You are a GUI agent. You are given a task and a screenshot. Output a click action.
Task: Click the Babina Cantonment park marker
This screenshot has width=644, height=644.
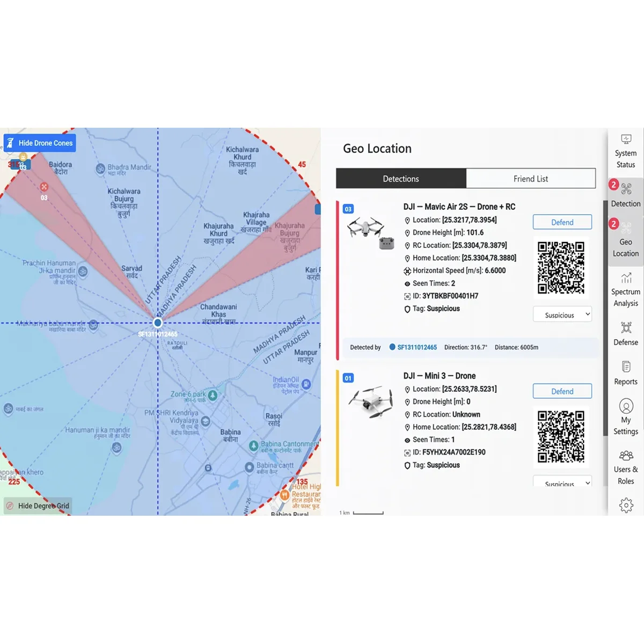254,446
